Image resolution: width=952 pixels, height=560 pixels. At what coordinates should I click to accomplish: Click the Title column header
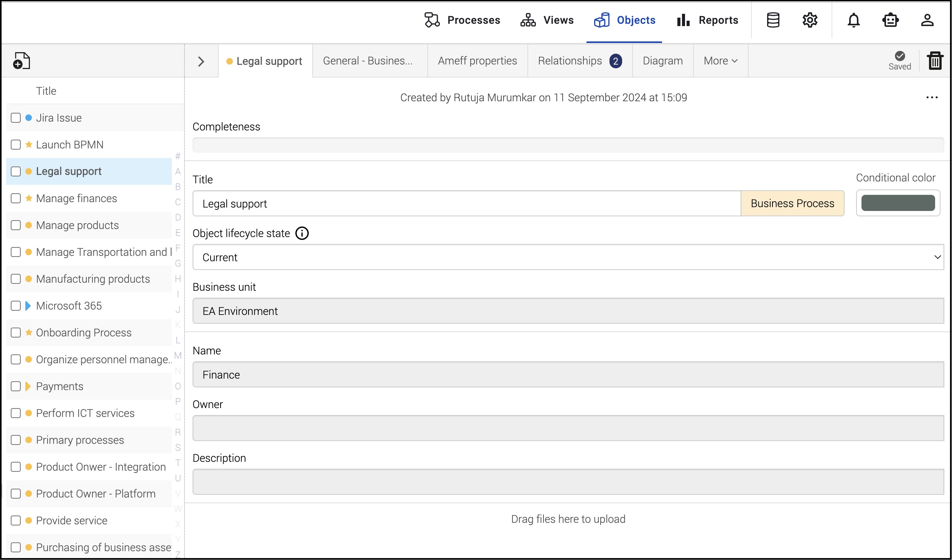[x=46, y=91]
